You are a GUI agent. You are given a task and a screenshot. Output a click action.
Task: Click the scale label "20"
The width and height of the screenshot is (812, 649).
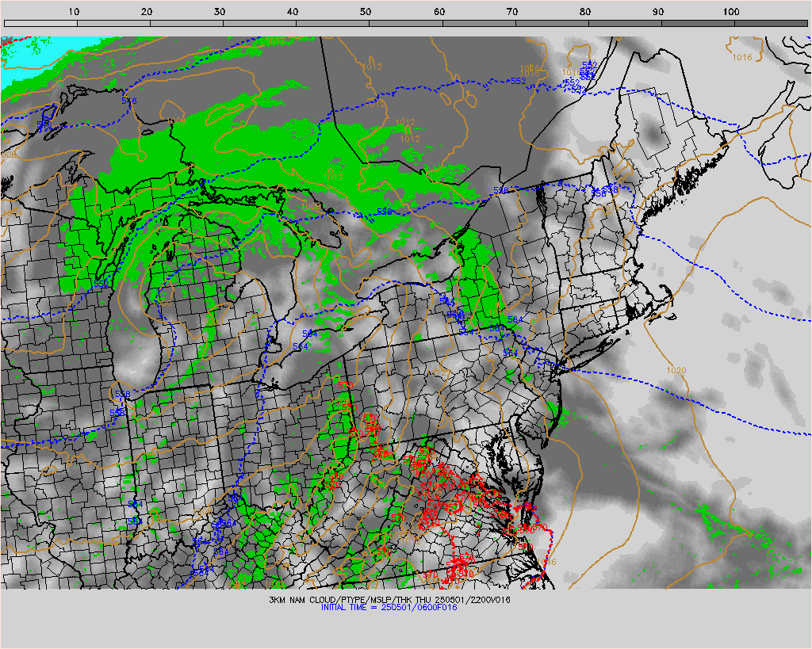pos(147,11)
